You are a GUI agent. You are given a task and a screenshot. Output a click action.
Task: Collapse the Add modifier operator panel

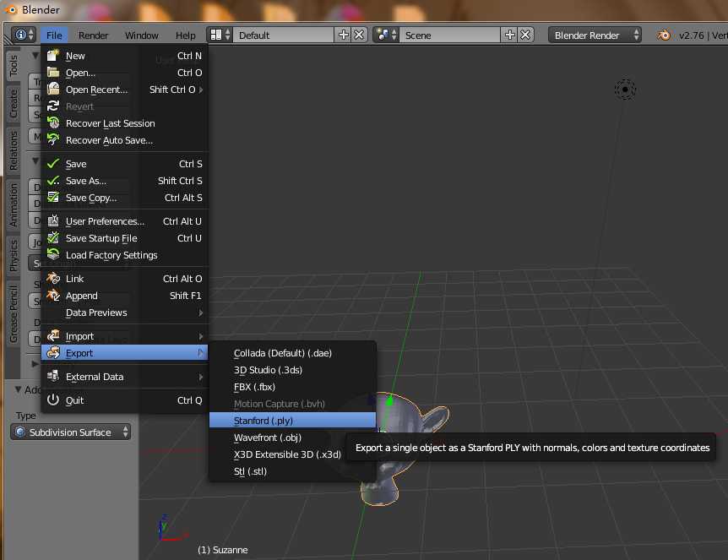tap(18, 389)
